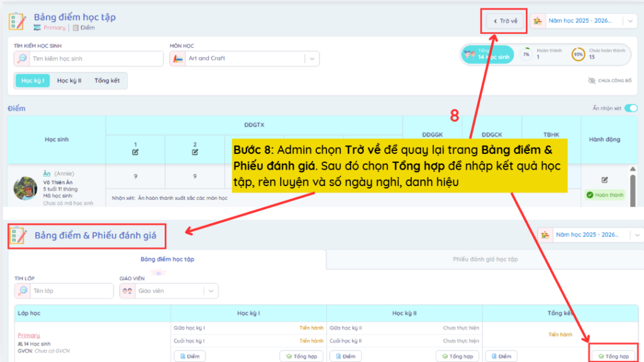Toggle the Ẩn nhận xét switch
Screen dimensions: 644x362
coord(630,108)
